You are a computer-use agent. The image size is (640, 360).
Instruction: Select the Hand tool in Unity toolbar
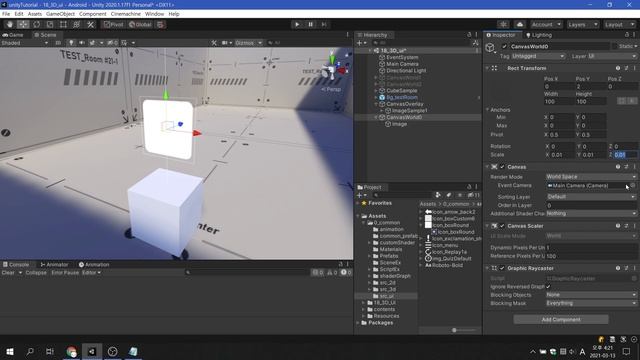10,24
